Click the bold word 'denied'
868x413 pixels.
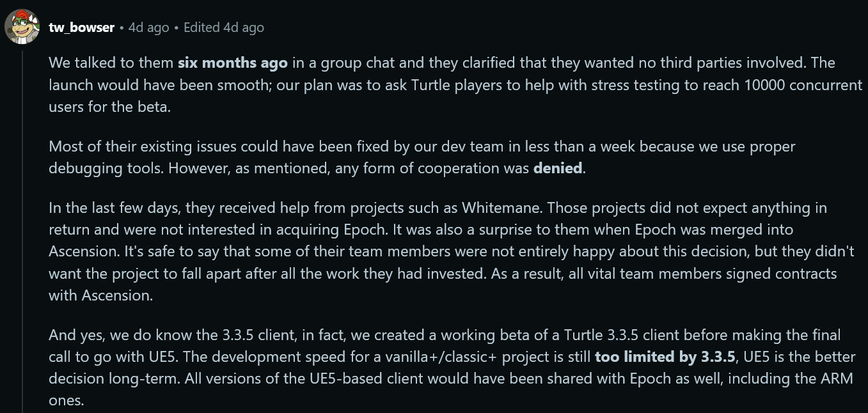coord(558,168)
